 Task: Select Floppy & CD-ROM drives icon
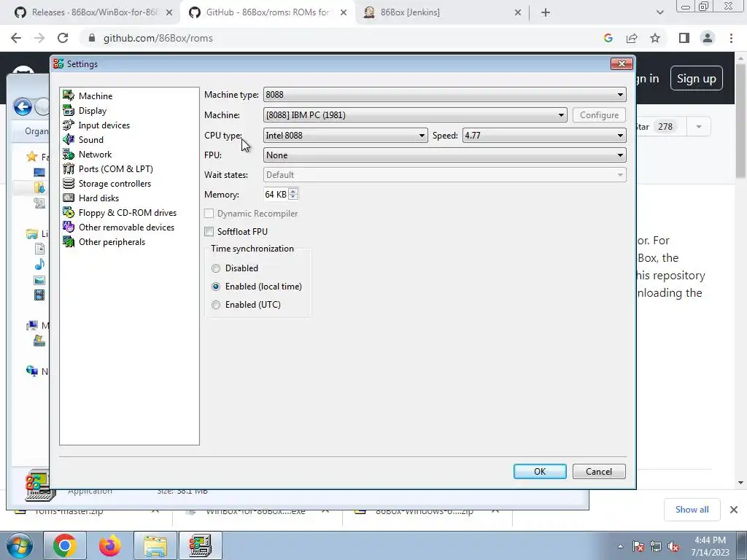69,213
